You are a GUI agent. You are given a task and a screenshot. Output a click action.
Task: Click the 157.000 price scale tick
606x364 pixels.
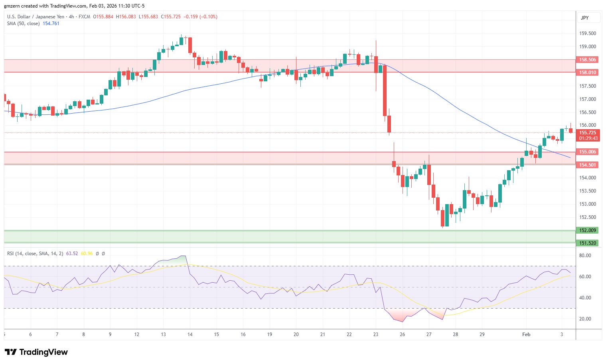pyautogui.click(x=588, y=99)
